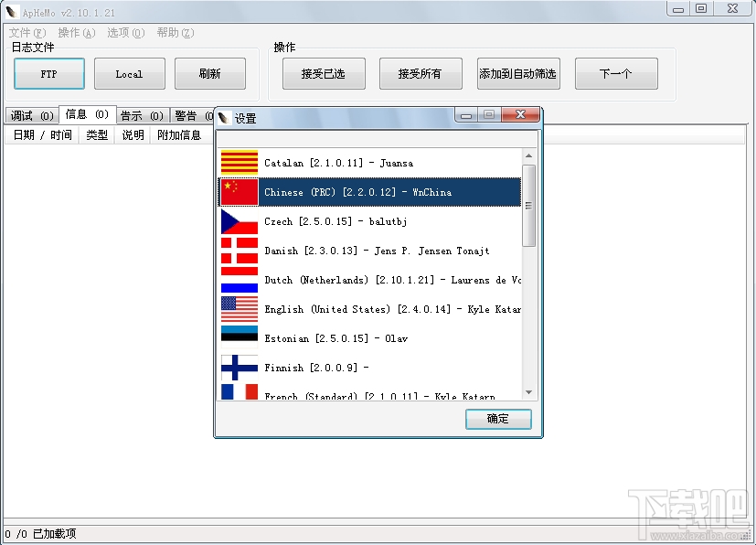Click language list scroll up arrow
This screenshot has height=545, width=756.
pyautogui.click(x=529, y=155)
